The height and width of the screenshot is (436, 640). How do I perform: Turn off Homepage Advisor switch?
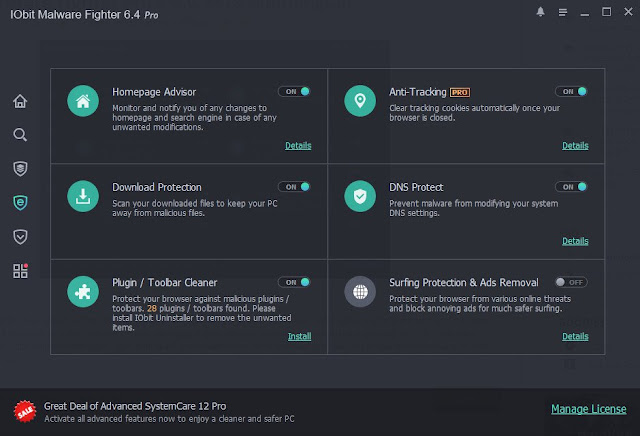[x=294, y=91]
